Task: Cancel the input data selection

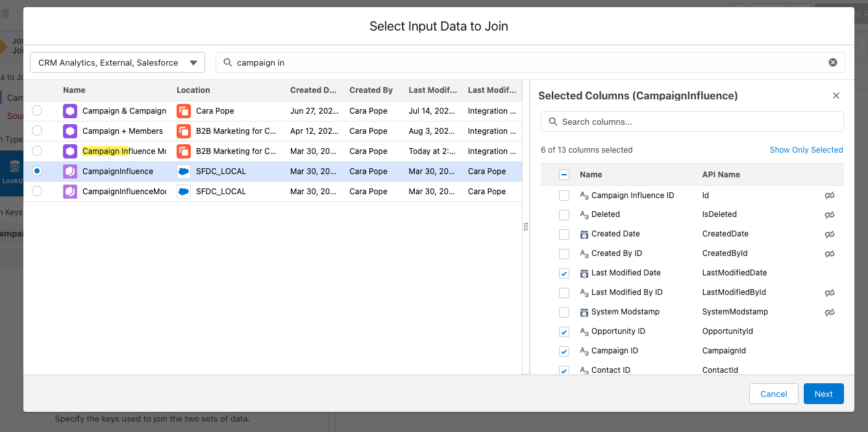Action: coord(773,394)
